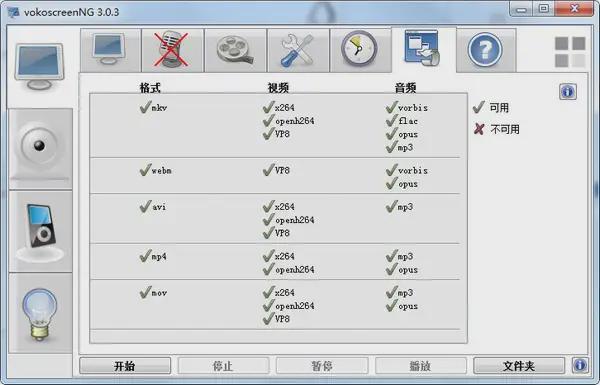Image resolution: width=600 pixels, height=385 pixels.
Task: Open the wrench and screwdriver settings tab
Action: click(298, 50)
